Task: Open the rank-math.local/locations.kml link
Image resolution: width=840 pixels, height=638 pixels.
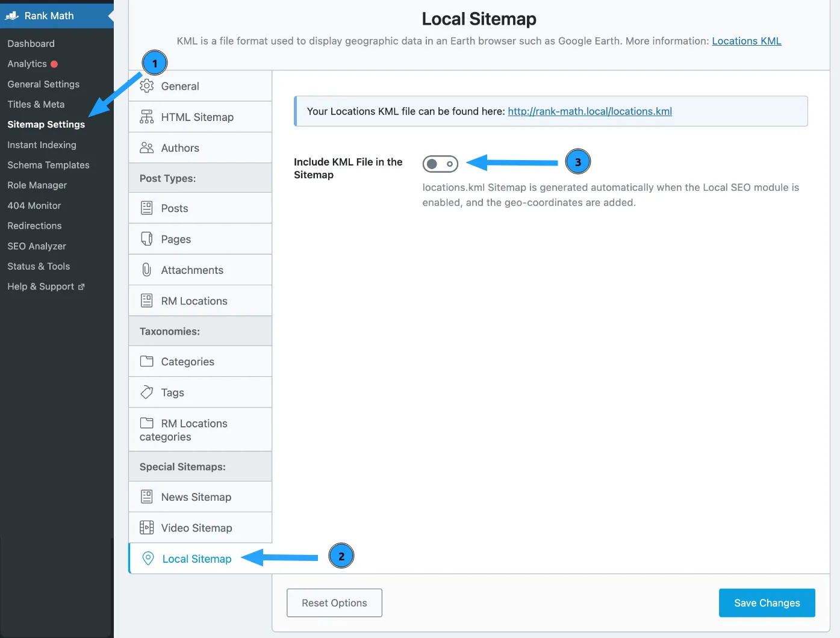Action: pos(590,111)
